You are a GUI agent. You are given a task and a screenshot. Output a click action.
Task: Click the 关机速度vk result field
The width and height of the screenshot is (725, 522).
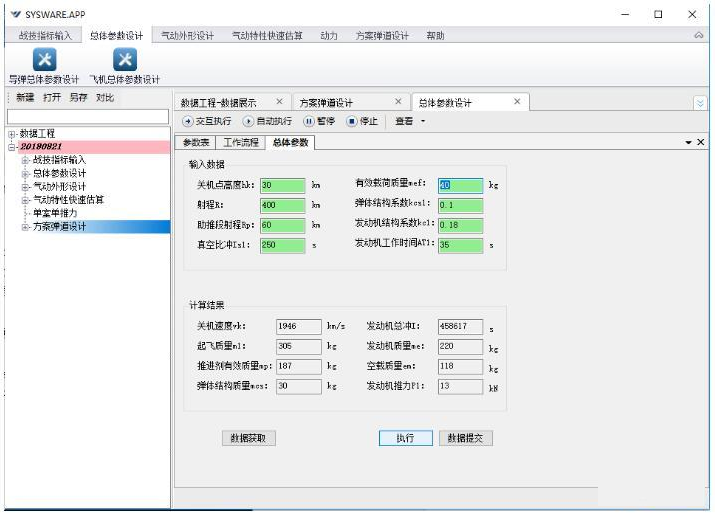299,326
